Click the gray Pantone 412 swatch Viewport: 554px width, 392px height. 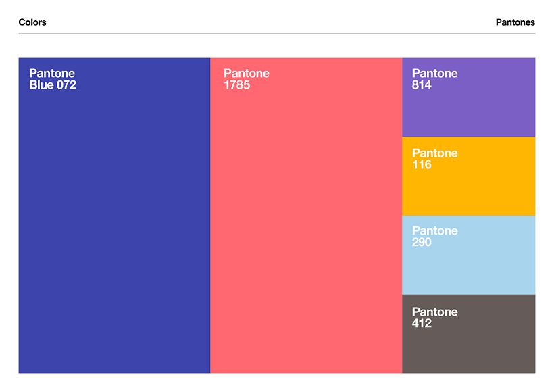coord(468,334)
